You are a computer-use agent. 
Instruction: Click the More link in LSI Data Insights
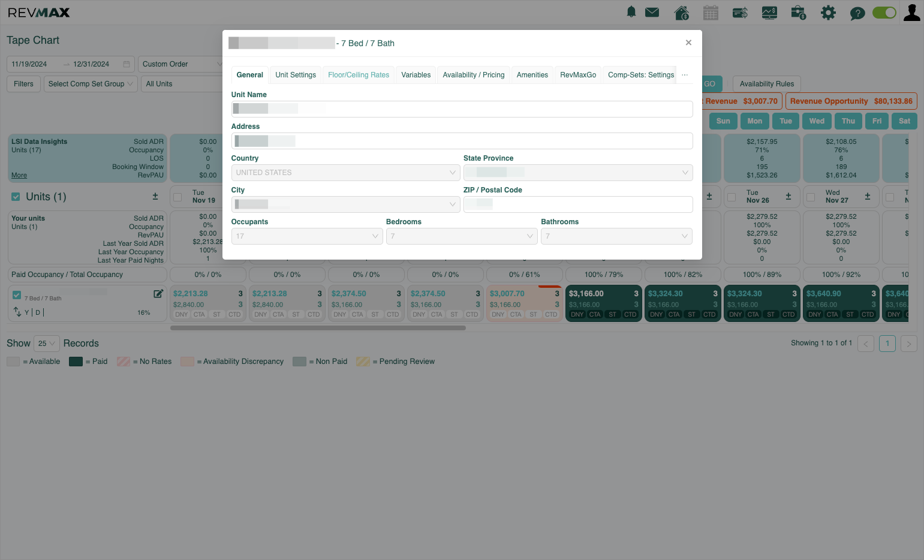pos(19,175)
